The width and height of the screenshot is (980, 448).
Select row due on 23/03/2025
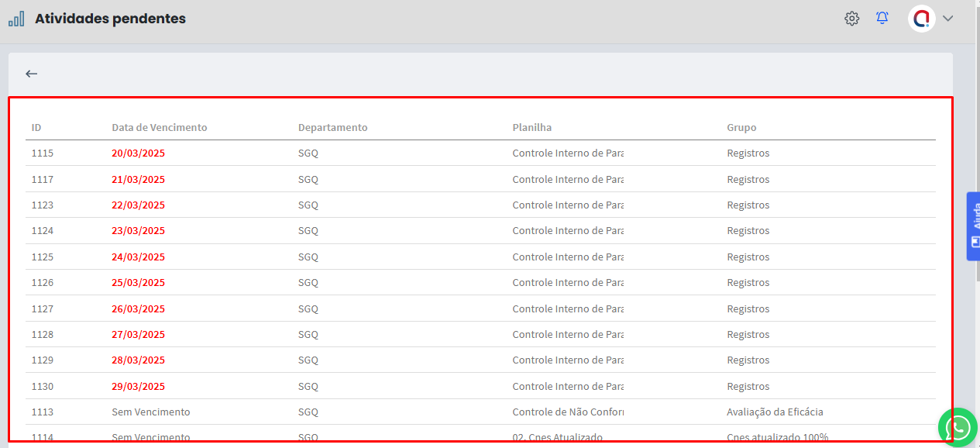[x=138, y=231]
